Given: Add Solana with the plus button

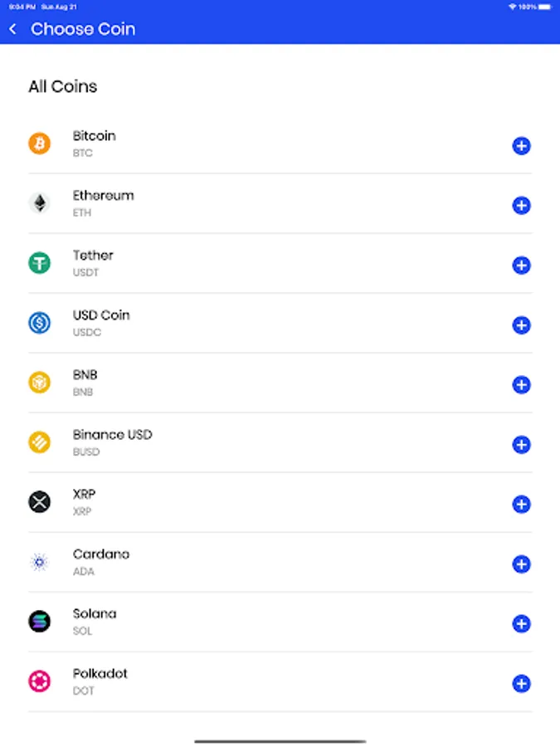Looking at the screenshot, I should pos(521,624).
